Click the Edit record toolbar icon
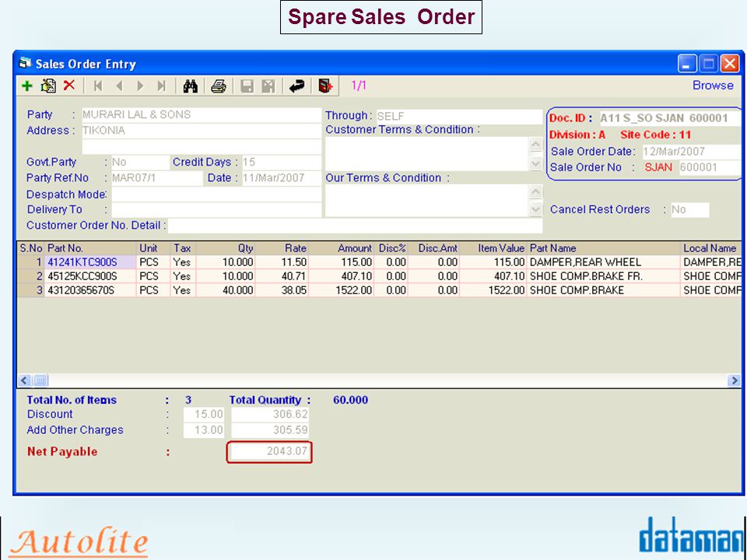The height and width of the screenshot is (560, 747). [x=48, y=86]
